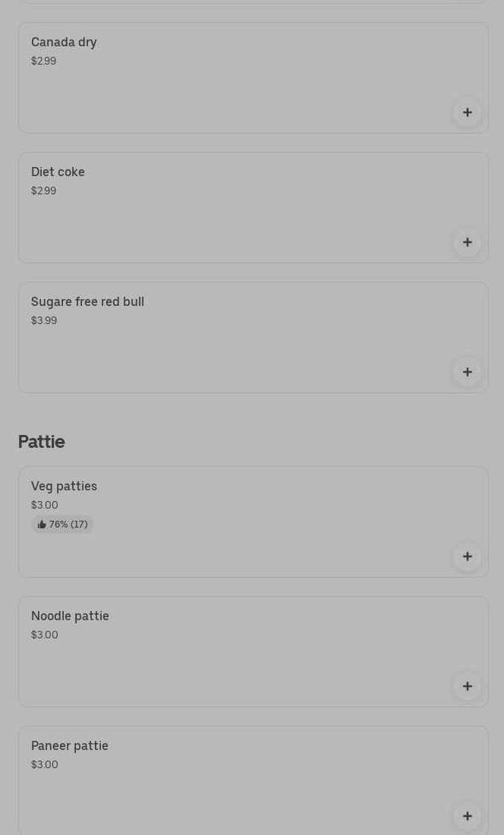Tap the plus icon for Diet coke

point(468,242)
